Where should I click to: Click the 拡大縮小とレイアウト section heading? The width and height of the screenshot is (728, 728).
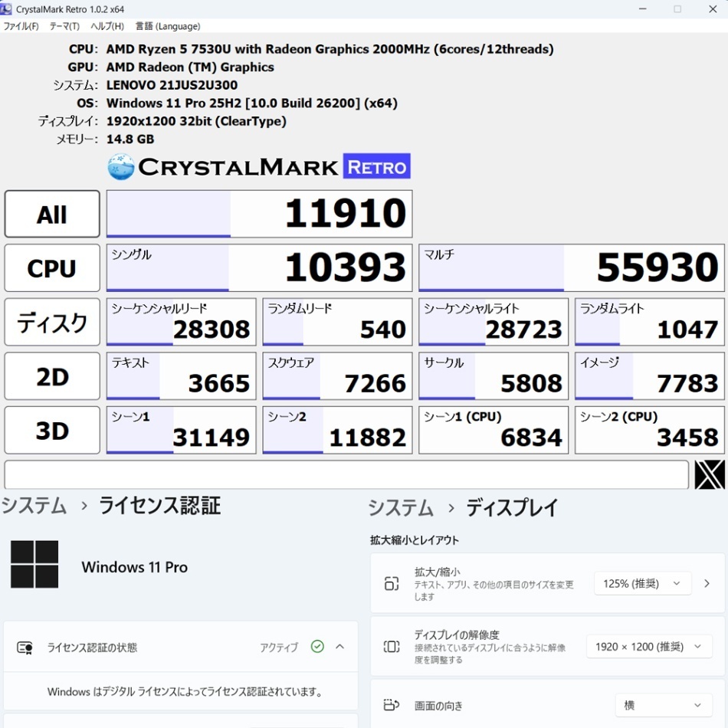pos(414,540)
